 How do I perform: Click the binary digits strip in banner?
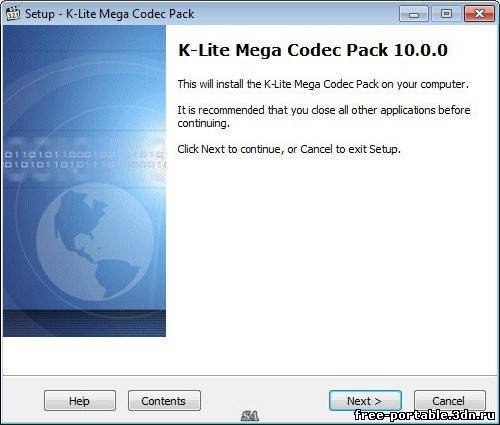point(84,160)
